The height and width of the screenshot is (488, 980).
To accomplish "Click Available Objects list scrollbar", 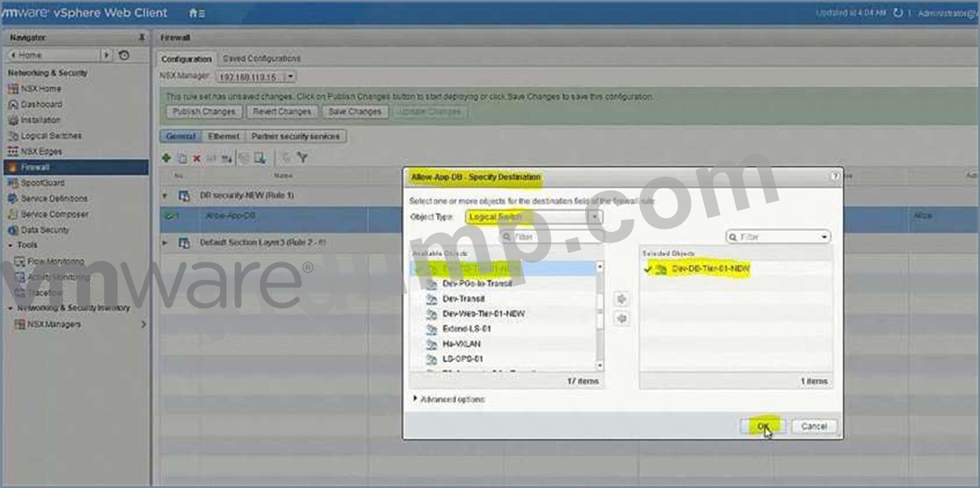I will 600,316.
